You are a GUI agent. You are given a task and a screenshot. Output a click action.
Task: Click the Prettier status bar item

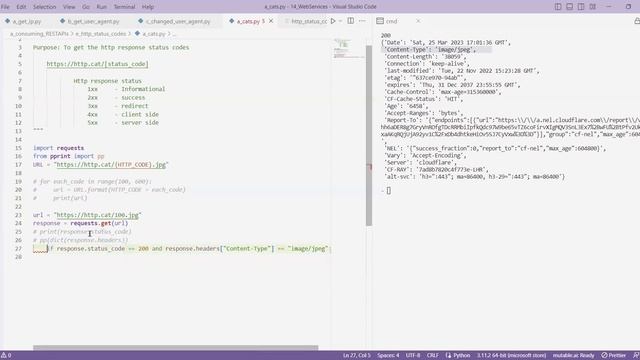tap(613, 356)
